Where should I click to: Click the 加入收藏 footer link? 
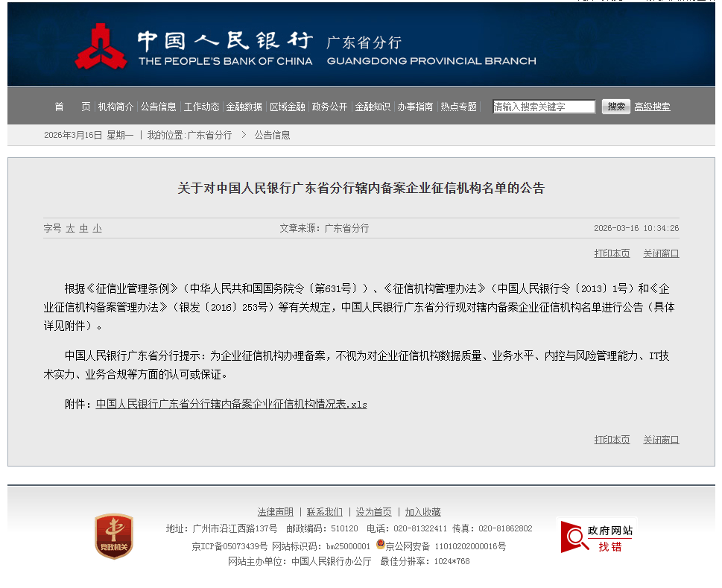pos(422,512)
